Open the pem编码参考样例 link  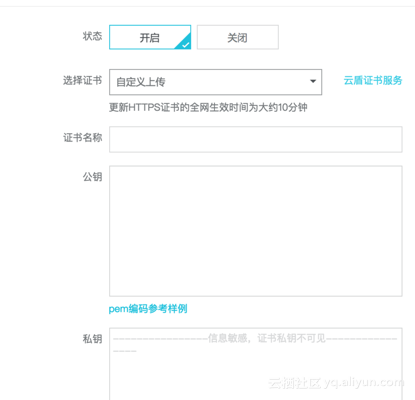coord(148,309)
